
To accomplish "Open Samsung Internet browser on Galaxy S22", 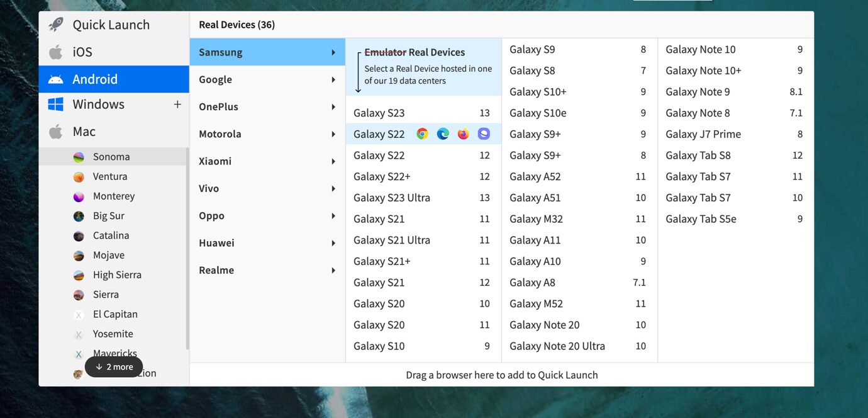I will [x=483, y=133].
